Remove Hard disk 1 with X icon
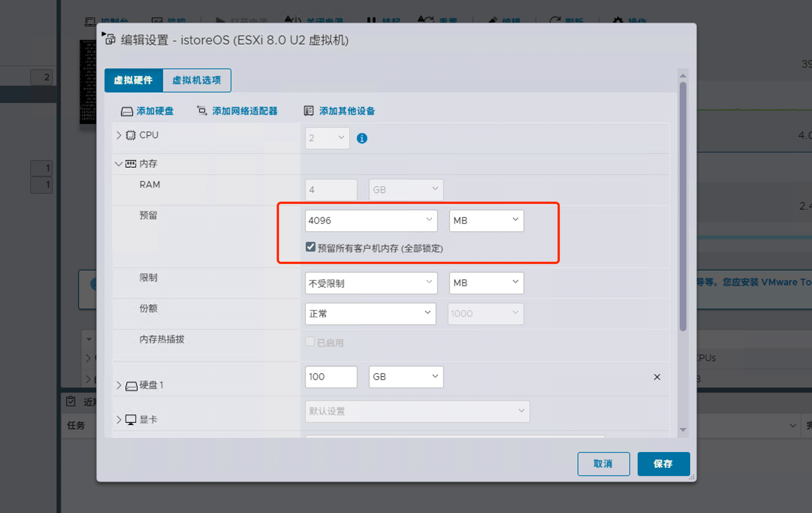The image size is (812, 513). click(x=657, y=377)
